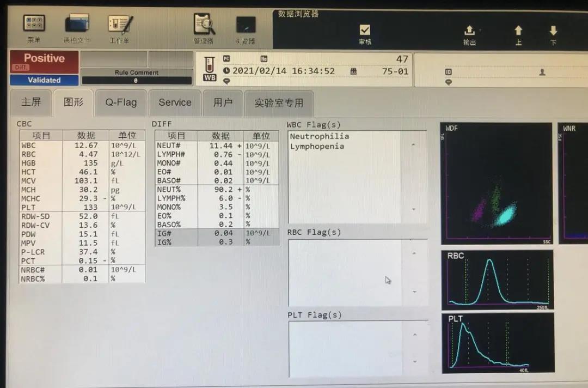This screenshot has height=388, width=588.
Task: Open the Service tab
Action: pos(175,103)
